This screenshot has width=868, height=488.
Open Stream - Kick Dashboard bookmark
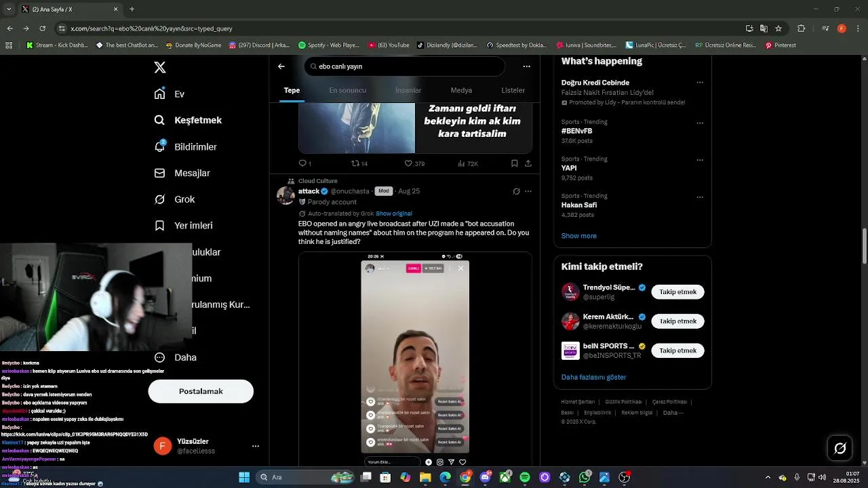[57, 45]
